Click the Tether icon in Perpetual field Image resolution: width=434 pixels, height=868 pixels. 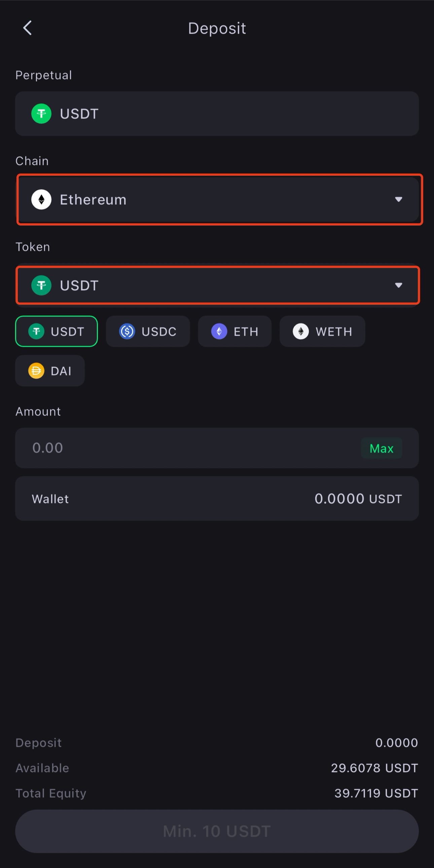(x=41, y=114)
